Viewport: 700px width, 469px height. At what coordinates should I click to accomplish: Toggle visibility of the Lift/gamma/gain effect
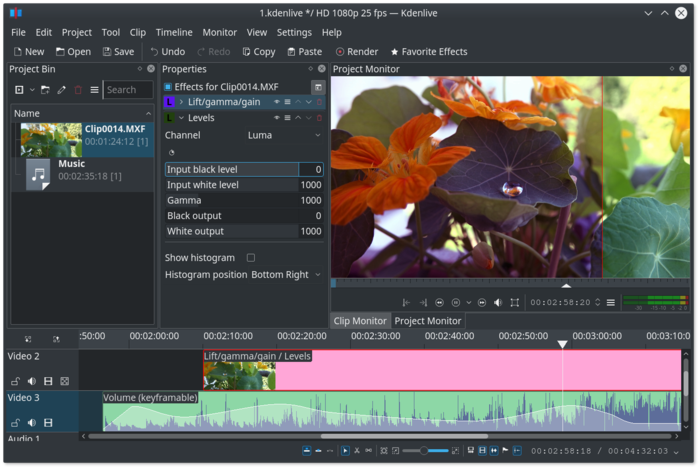[x=276, y=102]
